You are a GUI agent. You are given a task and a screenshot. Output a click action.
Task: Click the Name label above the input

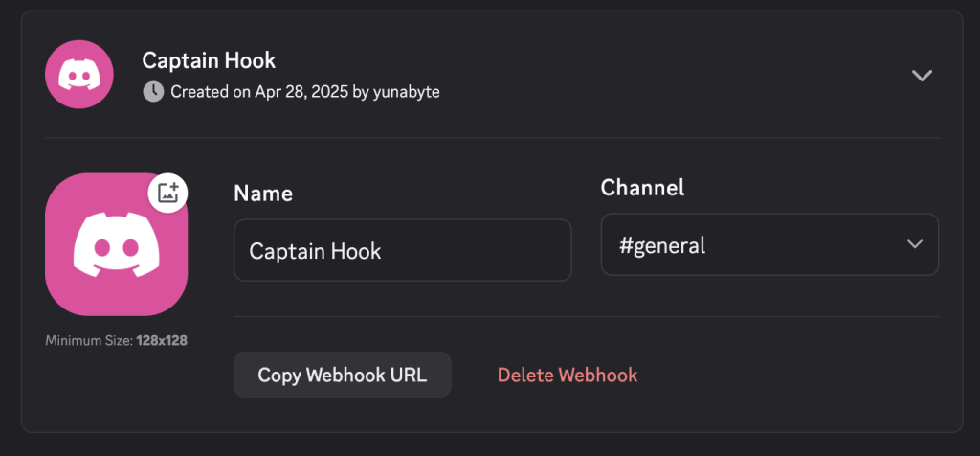click(263, 194)
